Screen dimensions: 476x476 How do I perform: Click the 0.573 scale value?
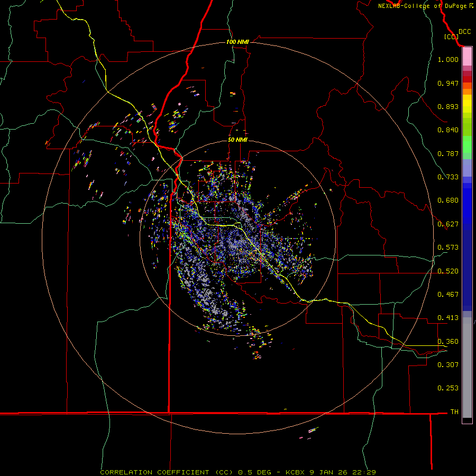click(x=448, y=248)
